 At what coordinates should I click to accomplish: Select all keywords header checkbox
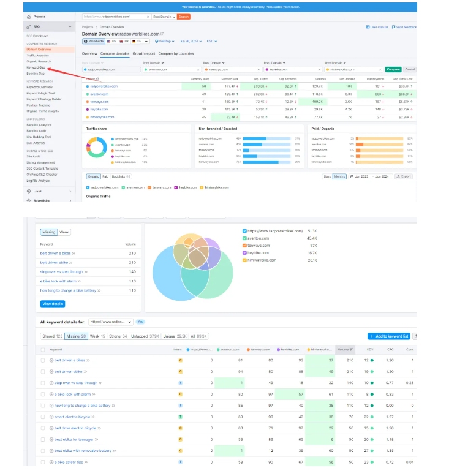pos(43,350)
